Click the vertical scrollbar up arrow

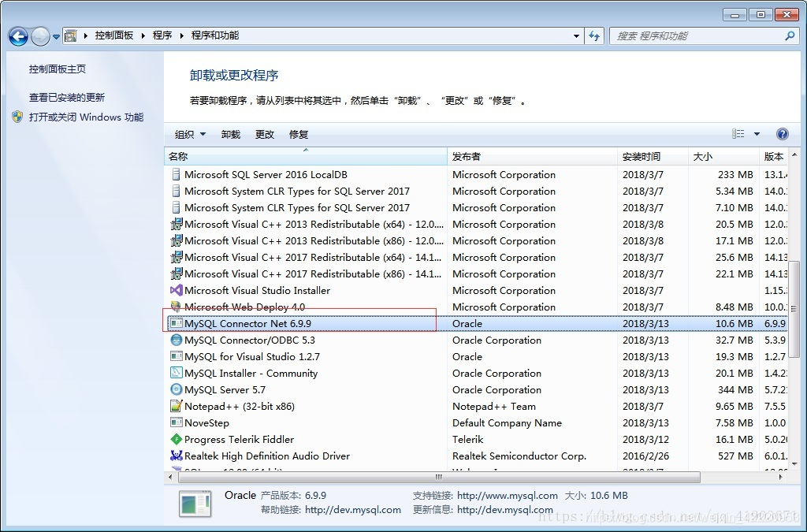(794, 154)
